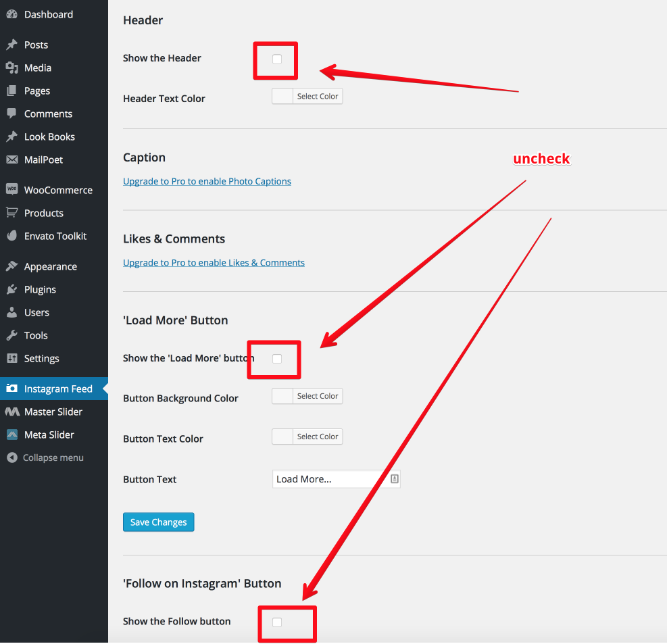Go to Posts menu item
This screenshot has width=667, height=644.
pyautogui.click(x=54, y=45)
